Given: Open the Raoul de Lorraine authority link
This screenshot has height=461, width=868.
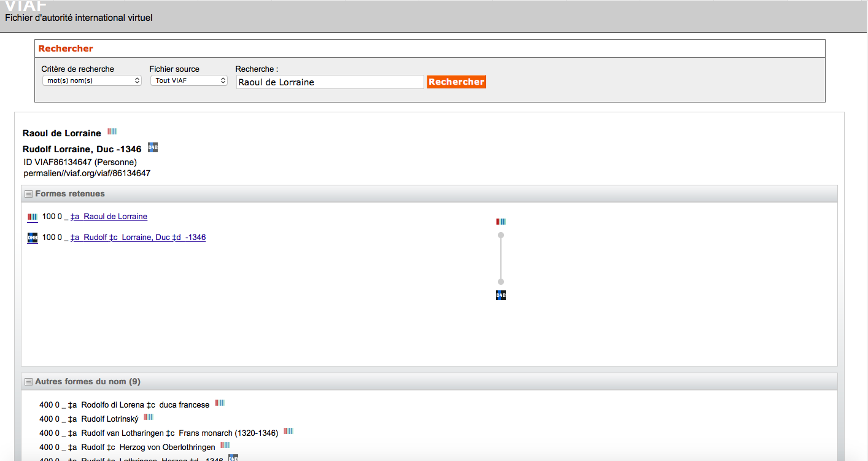Looking at the screenshot, I should click(109, 217).
